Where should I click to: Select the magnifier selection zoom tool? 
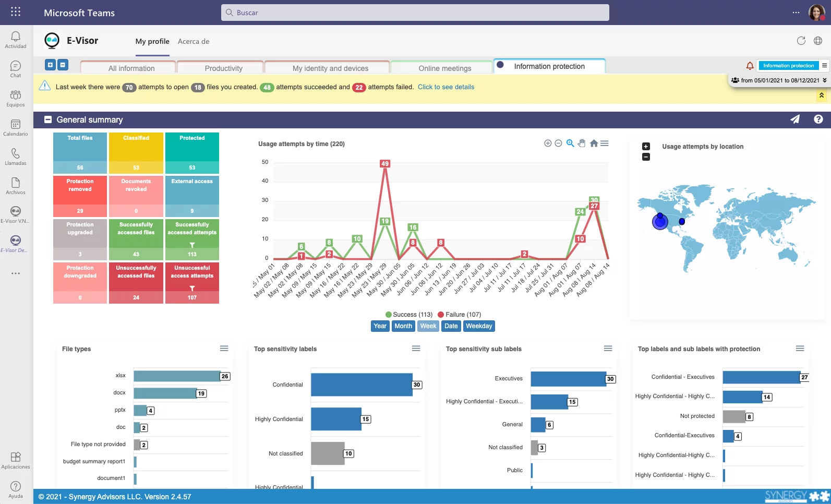(570, 143)
